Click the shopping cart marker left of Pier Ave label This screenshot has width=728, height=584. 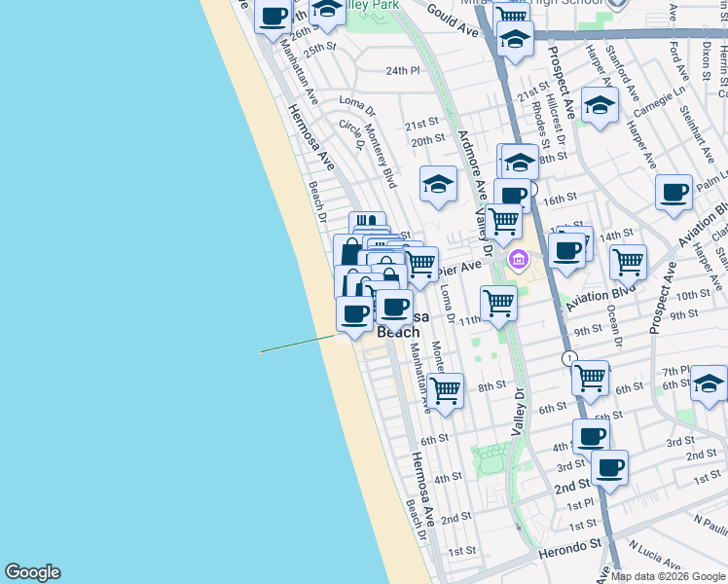(420, 268)
